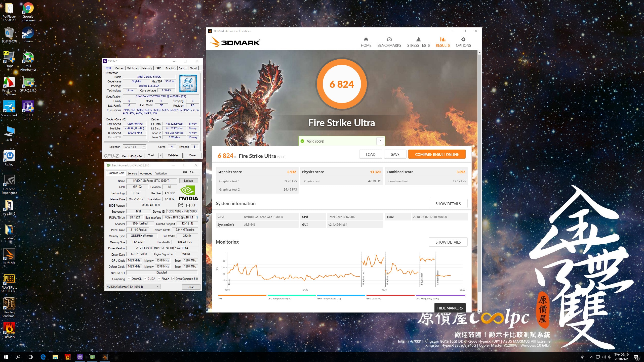Open Steam desktop icon
The width and height of the screenshot is (644, 362).
click(28, 35)
